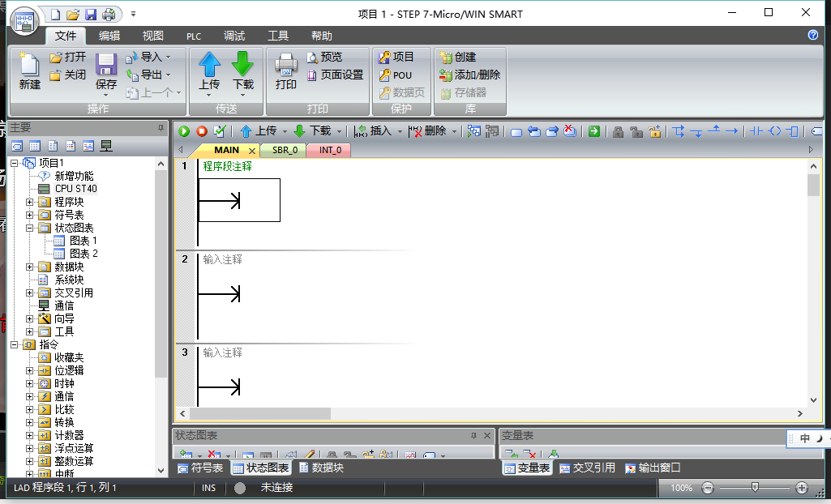Click the data block icon in navigation bar
Viewport: 831px width, 504px height.
53,146
